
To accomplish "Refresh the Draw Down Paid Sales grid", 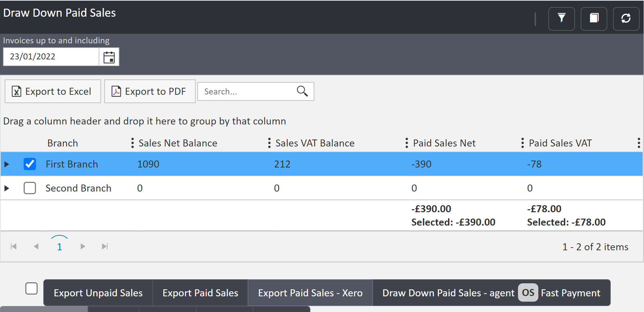I will point(626,18).
